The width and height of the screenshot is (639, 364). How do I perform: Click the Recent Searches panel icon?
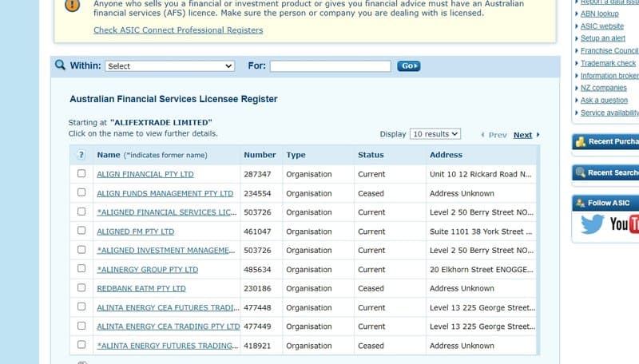click(581, 172)
